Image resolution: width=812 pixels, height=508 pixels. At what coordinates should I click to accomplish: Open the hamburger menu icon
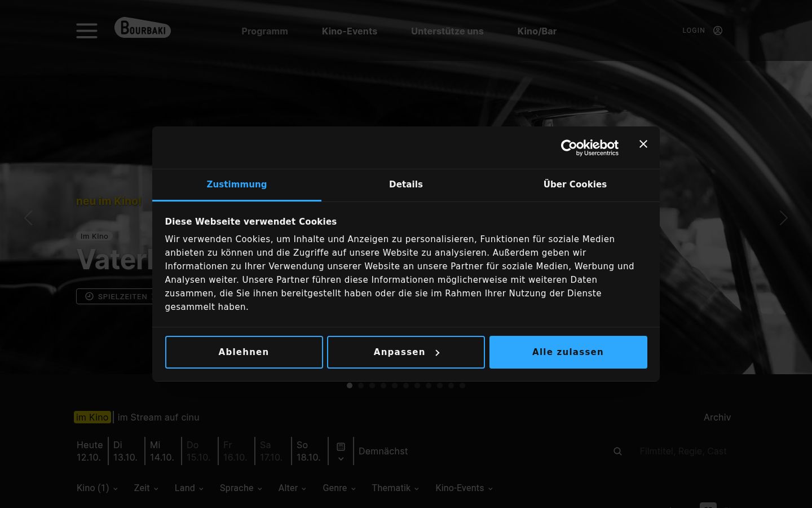click(x=87, y=30)
